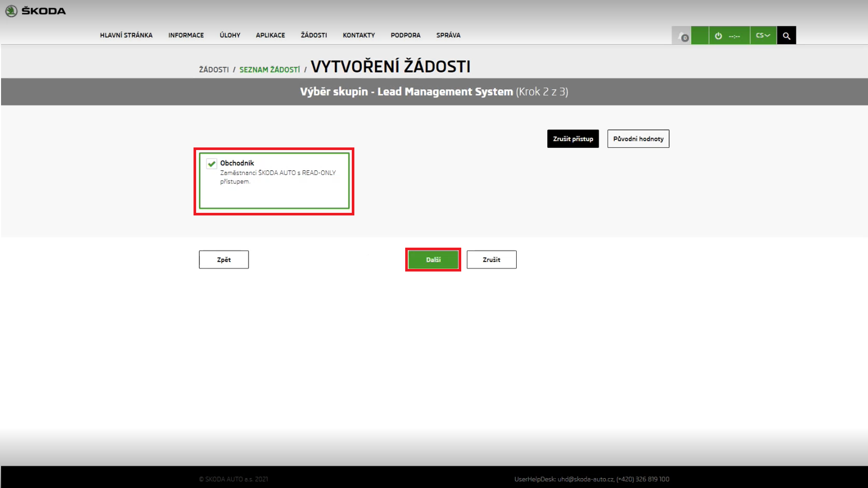Open the APLIKACE menu
Screen dimensions: 868x488
click(x=270, y=35)
